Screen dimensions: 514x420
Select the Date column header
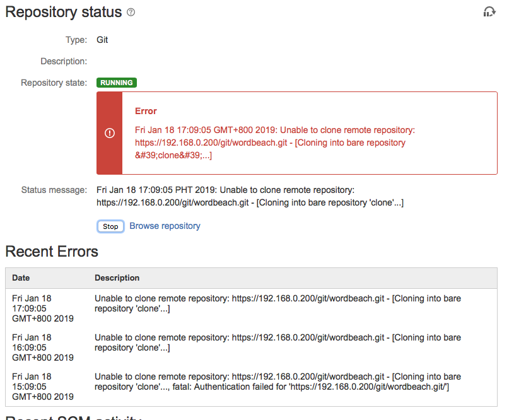point(21,277)
